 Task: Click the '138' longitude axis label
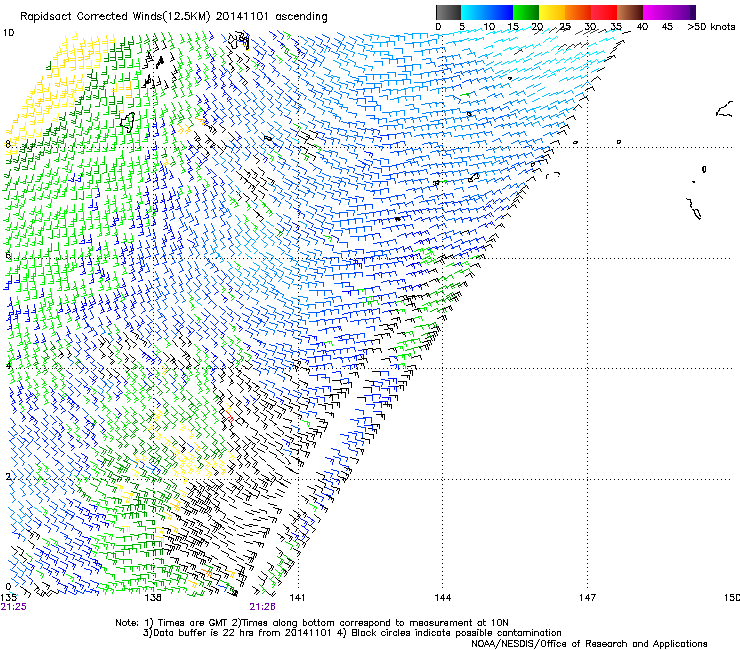tap(153, 598)
